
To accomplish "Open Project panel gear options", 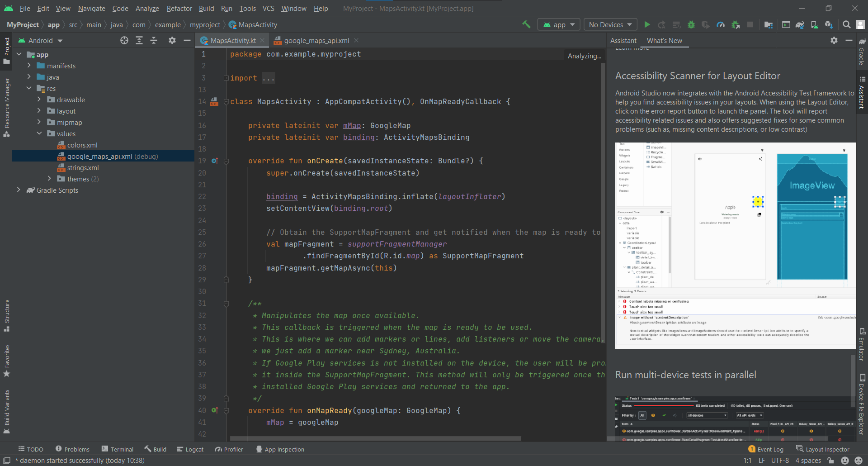I will pyautogui.click(x=172, y=40).
